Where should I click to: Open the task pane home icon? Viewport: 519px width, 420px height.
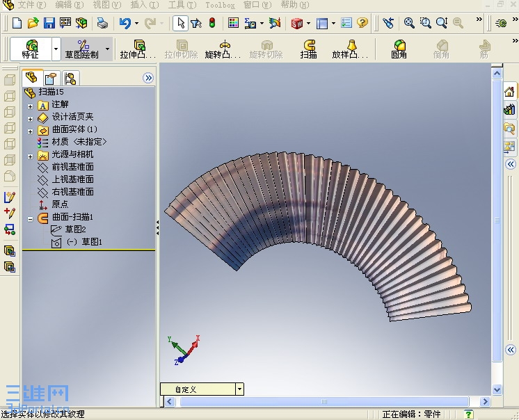click(x=509, y=92)
